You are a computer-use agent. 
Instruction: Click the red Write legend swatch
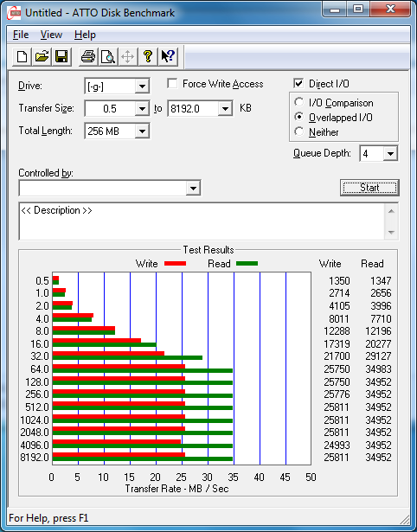point(175,264)
